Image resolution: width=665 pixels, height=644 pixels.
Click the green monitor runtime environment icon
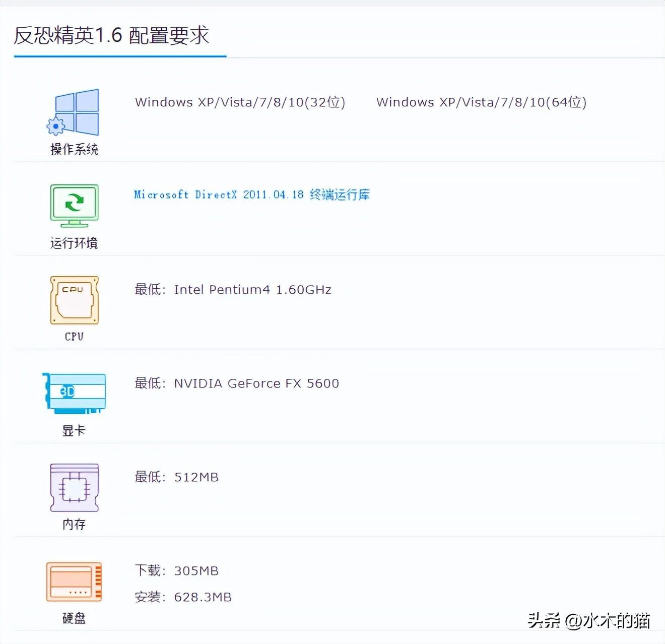pos(74,205)
